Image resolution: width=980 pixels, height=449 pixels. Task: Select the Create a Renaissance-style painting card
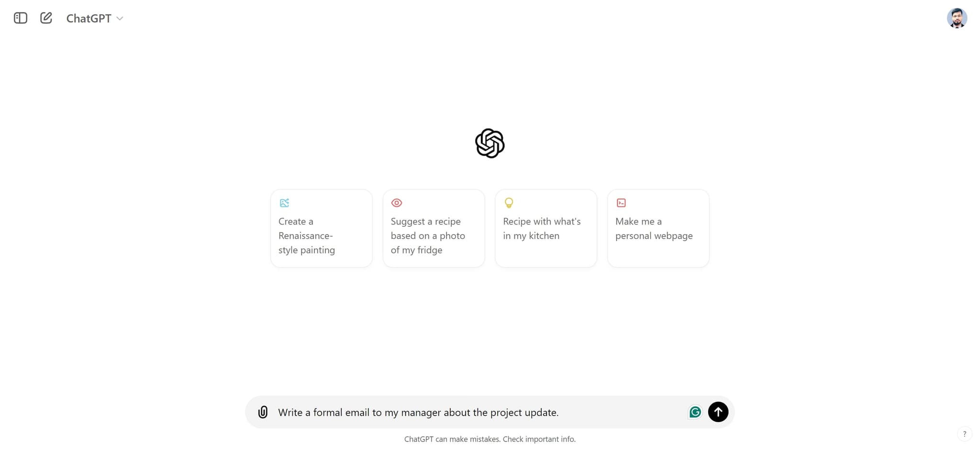click(321, 228)
